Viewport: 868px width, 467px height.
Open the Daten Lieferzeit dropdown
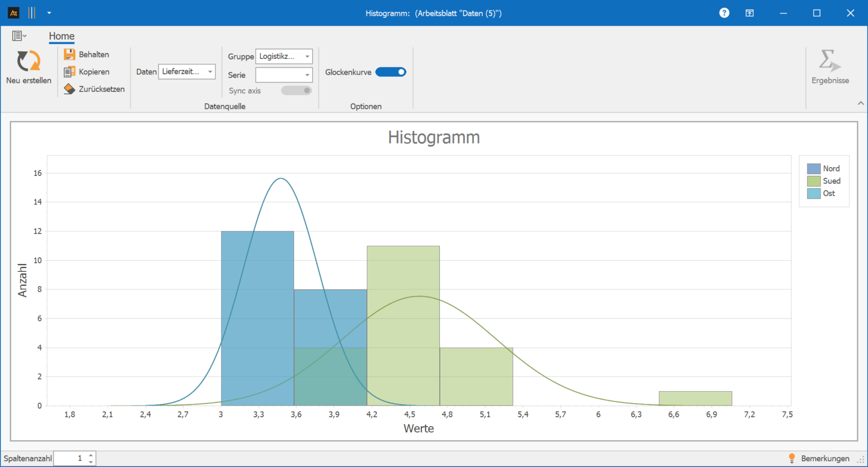tap(210, 72)
